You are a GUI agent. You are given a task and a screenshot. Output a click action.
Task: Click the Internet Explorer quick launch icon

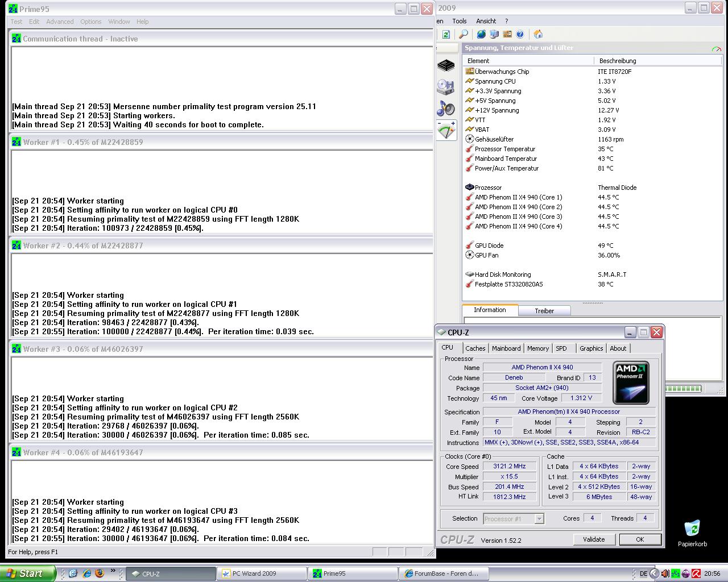click(86, 573)
